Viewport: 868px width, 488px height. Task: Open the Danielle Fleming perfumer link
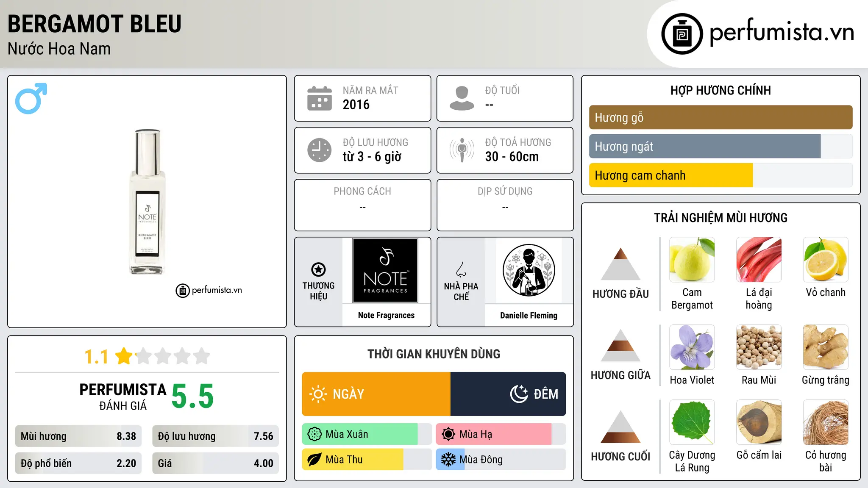pyautogui.click(x=529, y=315)
